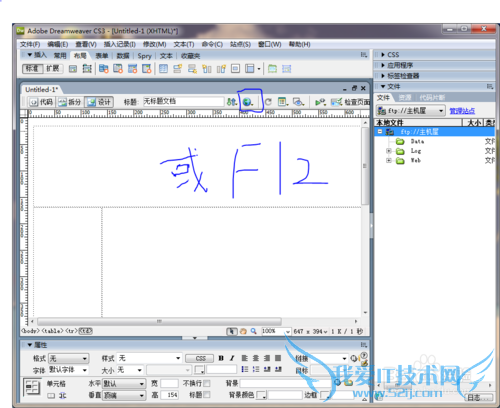Expand the Web folder in files tree
This screenshot has height=408, width=500.
[388, 161]
